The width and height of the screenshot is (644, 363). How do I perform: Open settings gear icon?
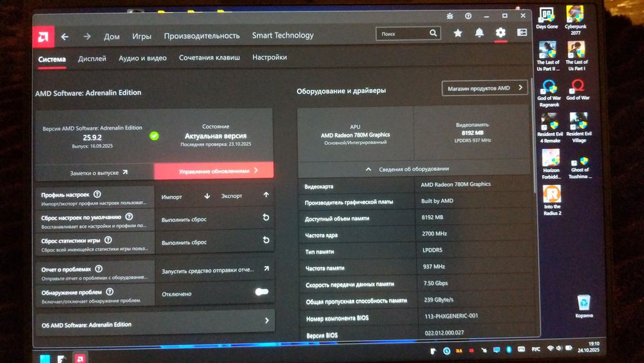[500, 32]
